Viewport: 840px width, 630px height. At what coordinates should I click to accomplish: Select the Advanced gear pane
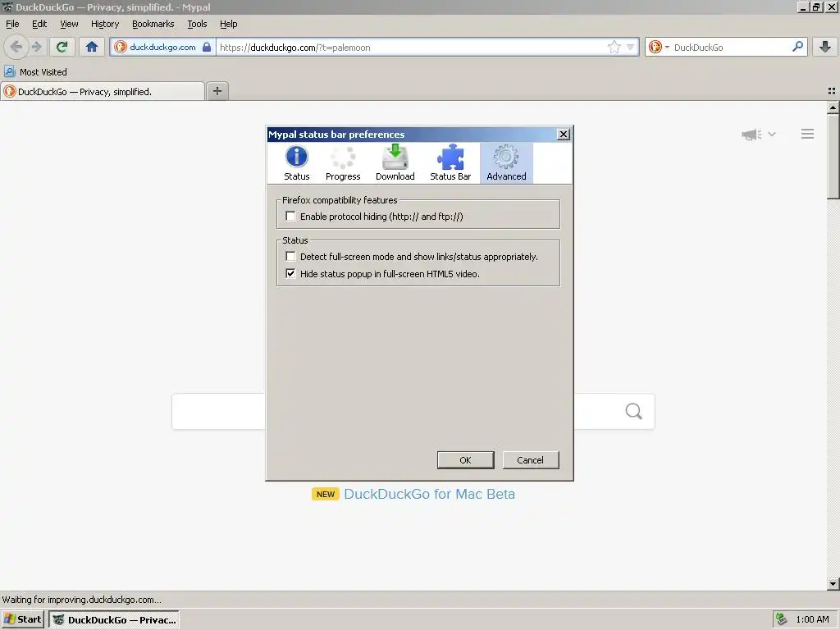tap(506, 163)
